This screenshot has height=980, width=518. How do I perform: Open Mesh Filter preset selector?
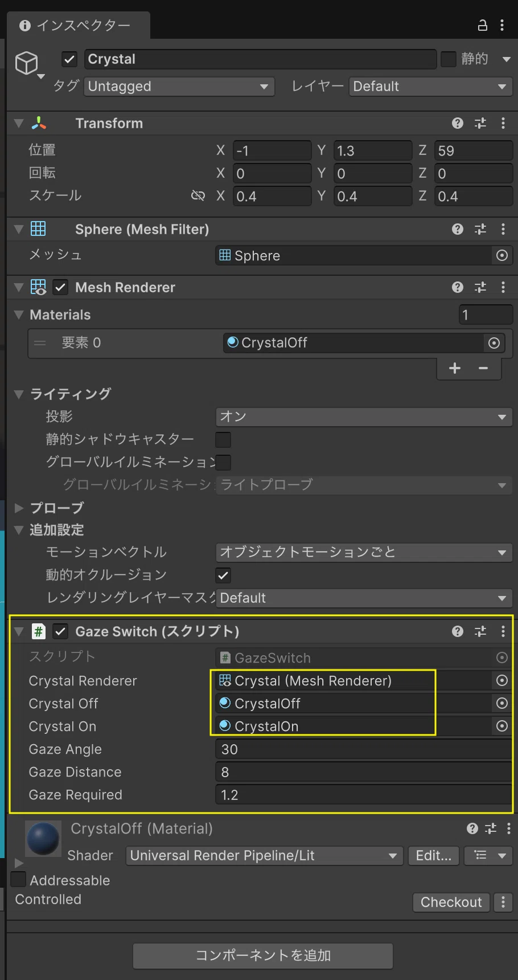pyautogui.click(x=480, y=229)
